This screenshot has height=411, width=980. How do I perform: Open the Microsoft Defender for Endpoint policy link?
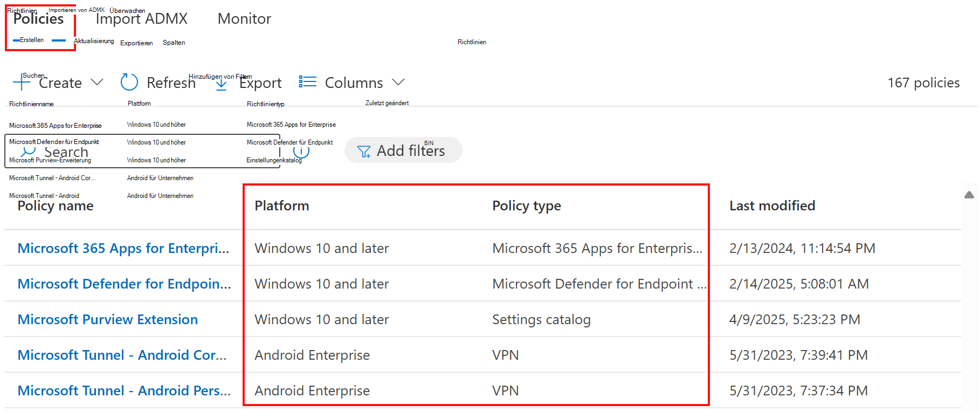(124, 284)
